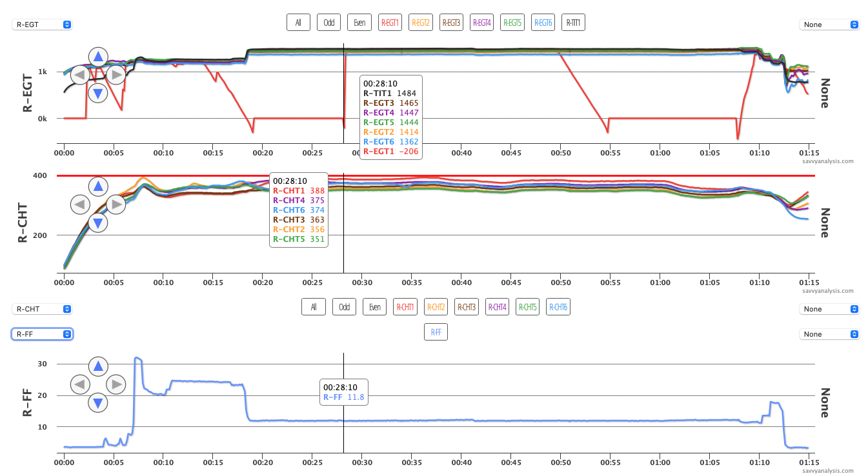Toggle the R-TIT1 series
868x476 pixels.
(573, 23)
